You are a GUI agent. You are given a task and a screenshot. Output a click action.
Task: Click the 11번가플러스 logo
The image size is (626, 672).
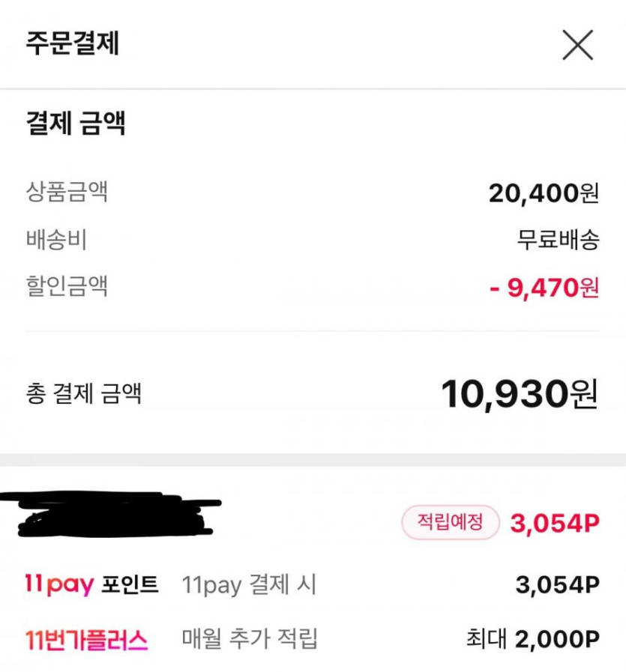pyautogui.click(x=86, y=640)
